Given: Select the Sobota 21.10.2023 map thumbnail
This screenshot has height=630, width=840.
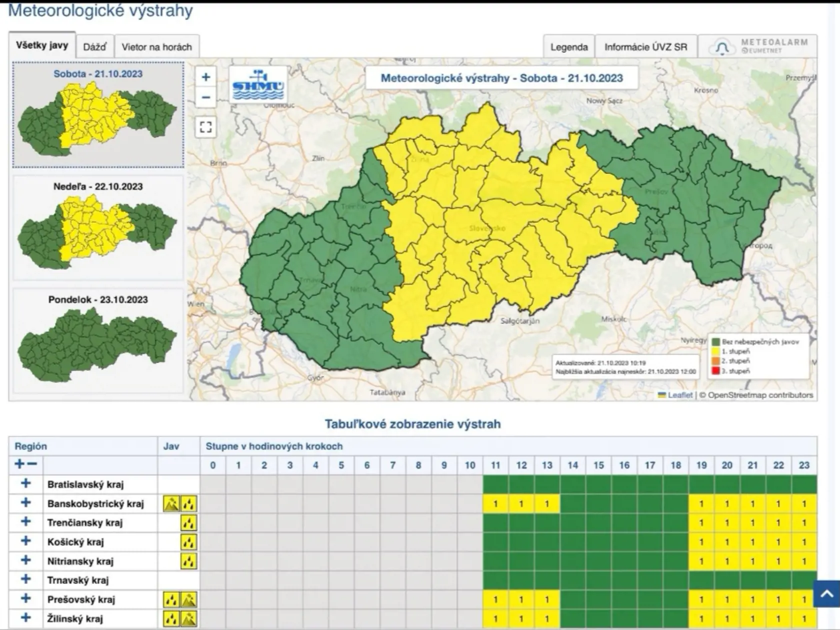Looking at the screenshot, I should point(98,114).
